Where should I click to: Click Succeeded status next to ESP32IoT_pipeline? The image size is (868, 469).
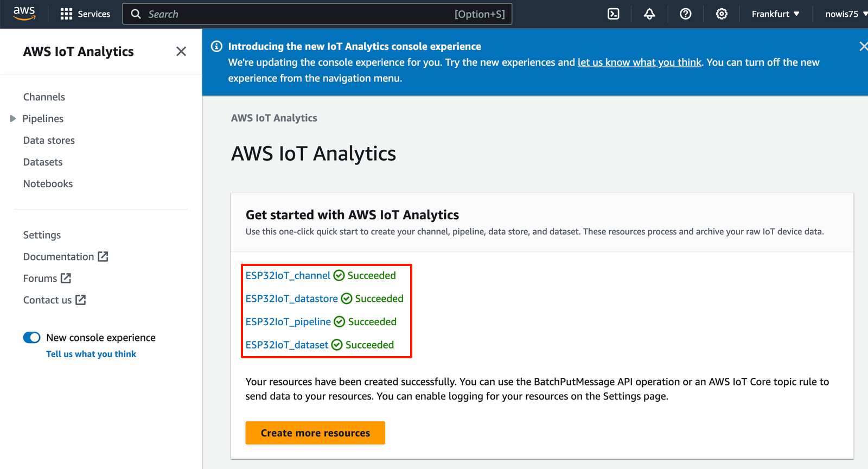372,322
